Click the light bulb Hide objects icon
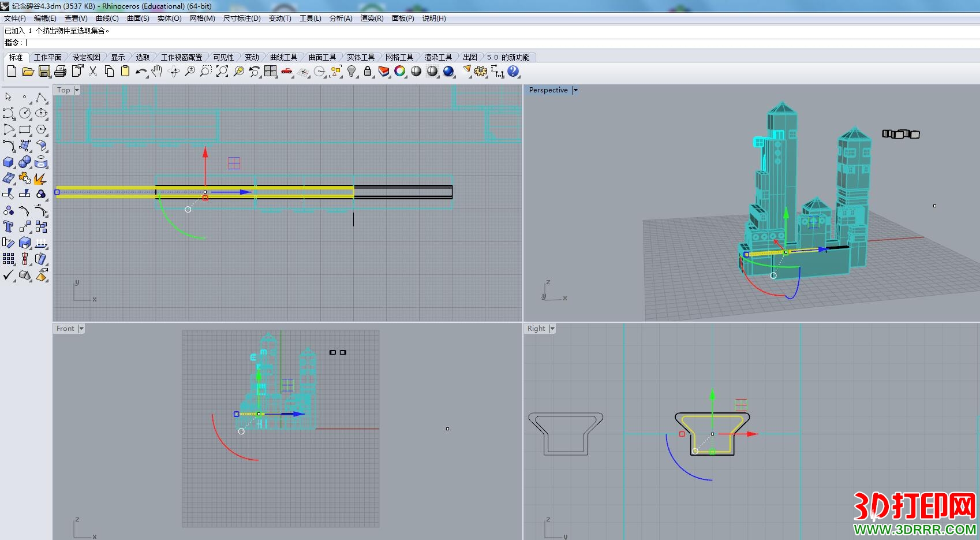Viewport: 980px width, 540px height. click(351, 71)
